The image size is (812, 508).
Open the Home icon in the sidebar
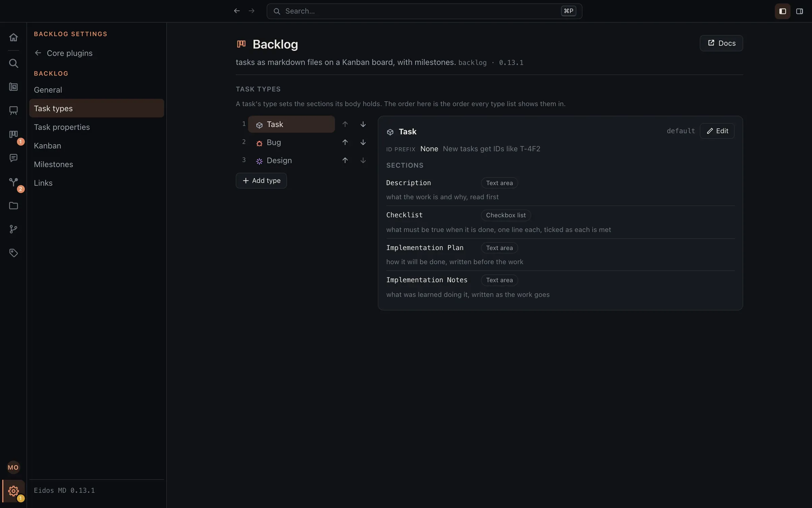[x=14, y=37]
